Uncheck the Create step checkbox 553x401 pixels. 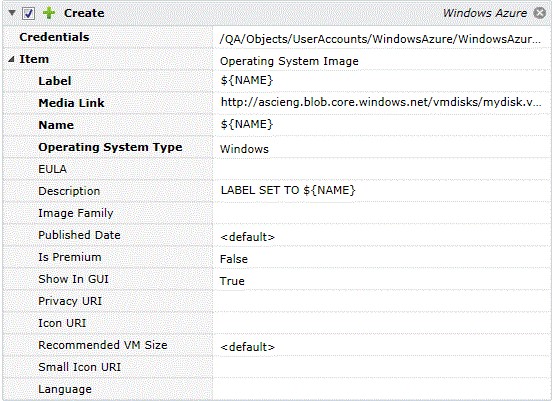[28, 13]
